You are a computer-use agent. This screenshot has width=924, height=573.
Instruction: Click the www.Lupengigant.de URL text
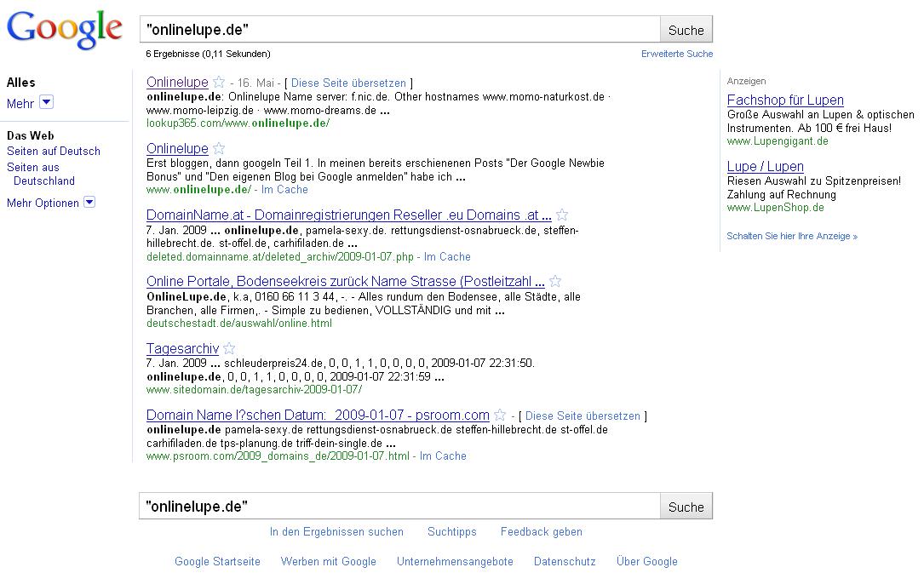pos(778,141)
